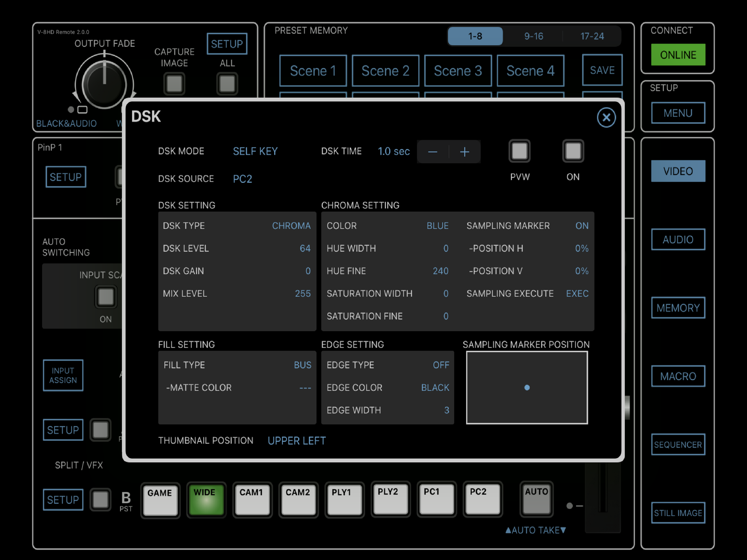Change EDGE COLOR value BLACK
Viewport: 747px width, 560px height.
[435, 387]
